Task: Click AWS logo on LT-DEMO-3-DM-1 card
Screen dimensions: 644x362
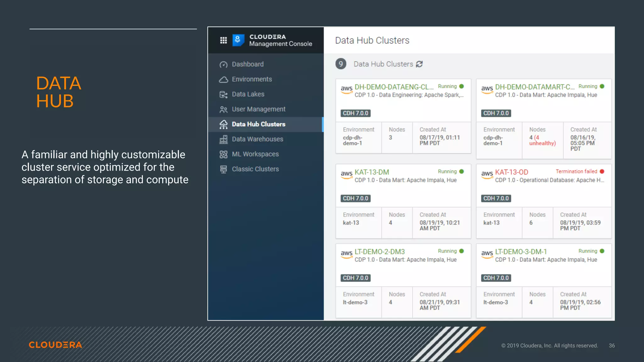Action: 487,254
